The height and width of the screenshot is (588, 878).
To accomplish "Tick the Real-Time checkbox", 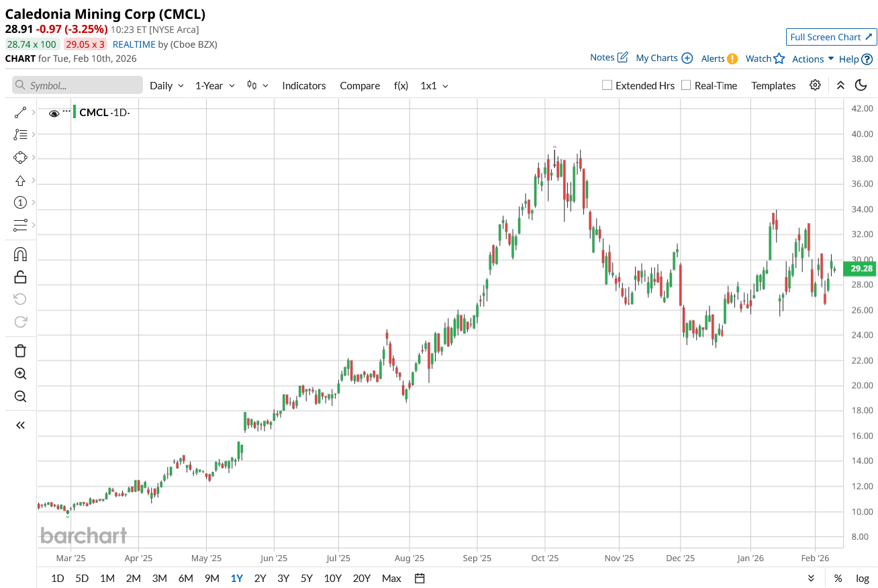I will 686,85.
